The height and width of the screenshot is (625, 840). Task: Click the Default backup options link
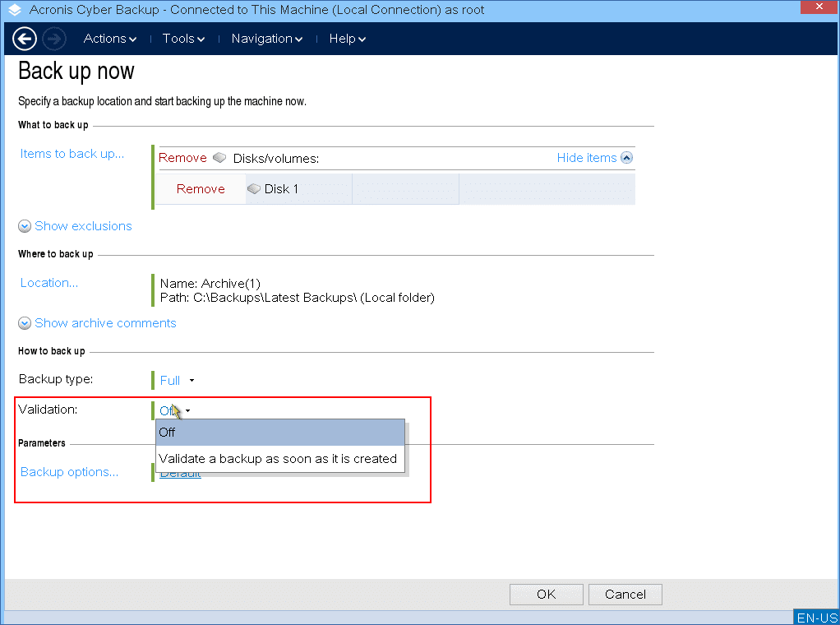(x=180, y=475)
